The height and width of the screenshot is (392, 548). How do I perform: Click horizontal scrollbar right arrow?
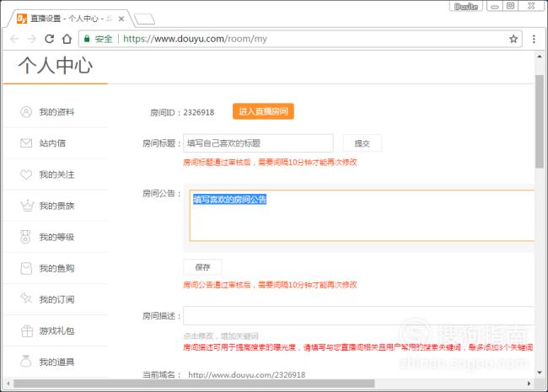[529, 384]
